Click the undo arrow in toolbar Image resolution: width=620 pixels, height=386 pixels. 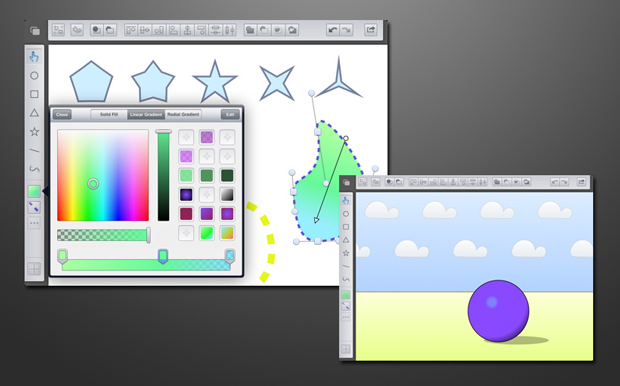[333, 30]
